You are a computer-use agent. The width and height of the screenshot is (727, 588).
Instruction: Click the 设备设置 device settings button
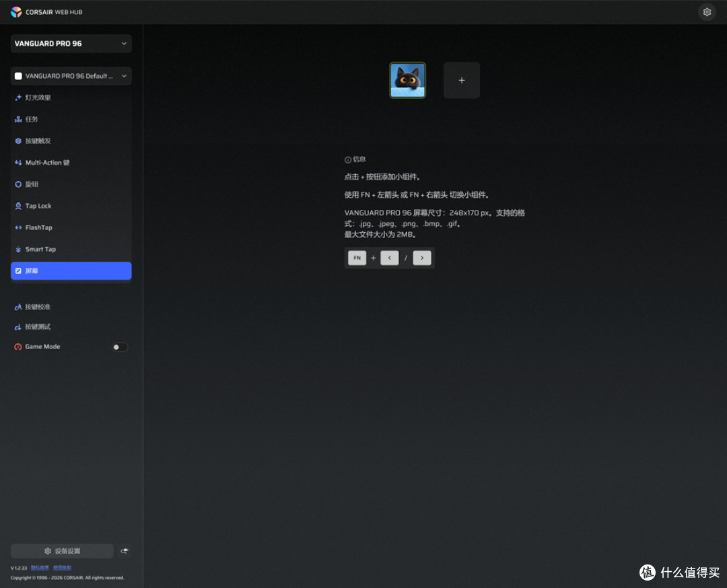coord(62,551)
